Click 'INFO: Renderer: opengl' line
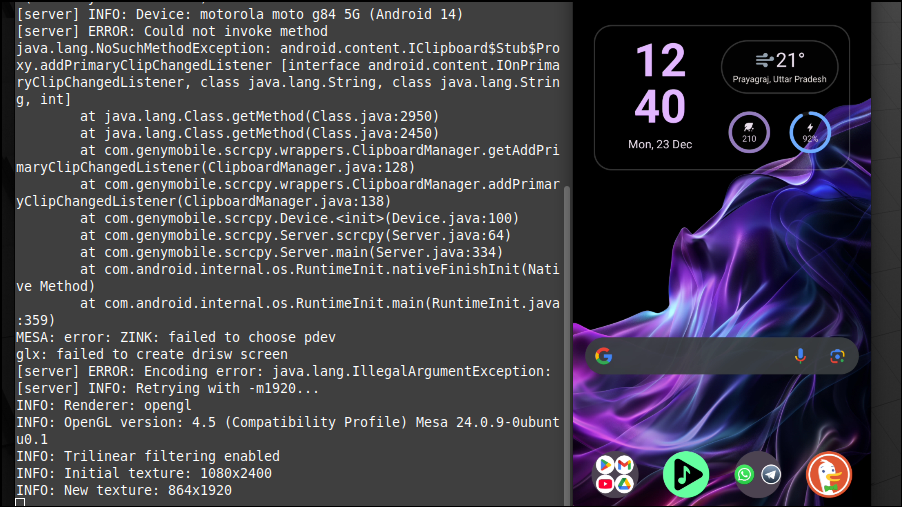Viewport: 902px width, 507px height. (x=104, y=405)
